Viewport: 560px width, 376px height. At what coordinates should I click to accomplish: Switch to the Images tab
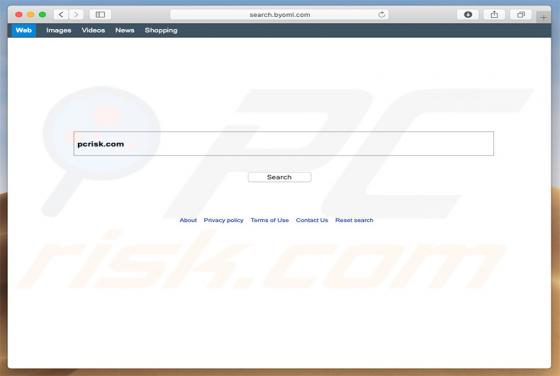(59, 30)
